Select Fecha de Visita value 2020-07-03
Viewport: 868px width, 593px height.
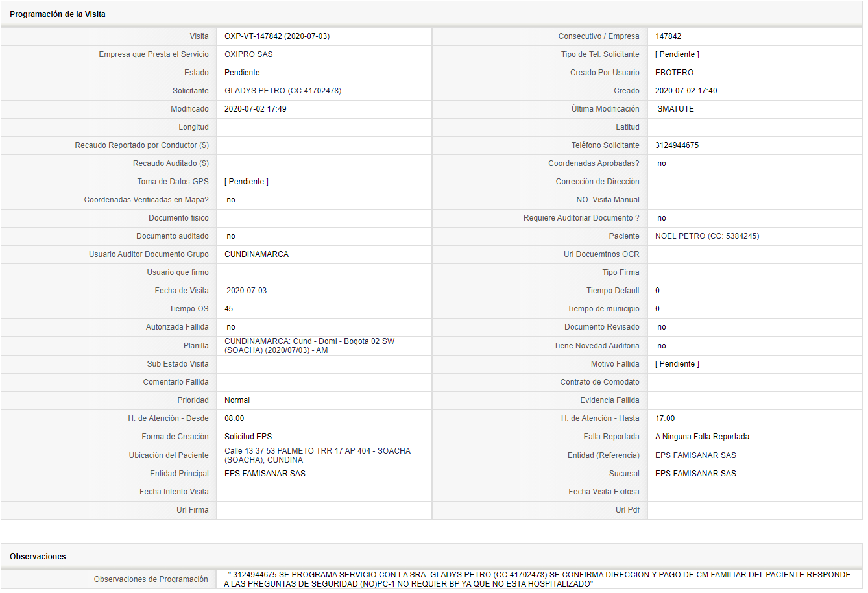point(247,291)
